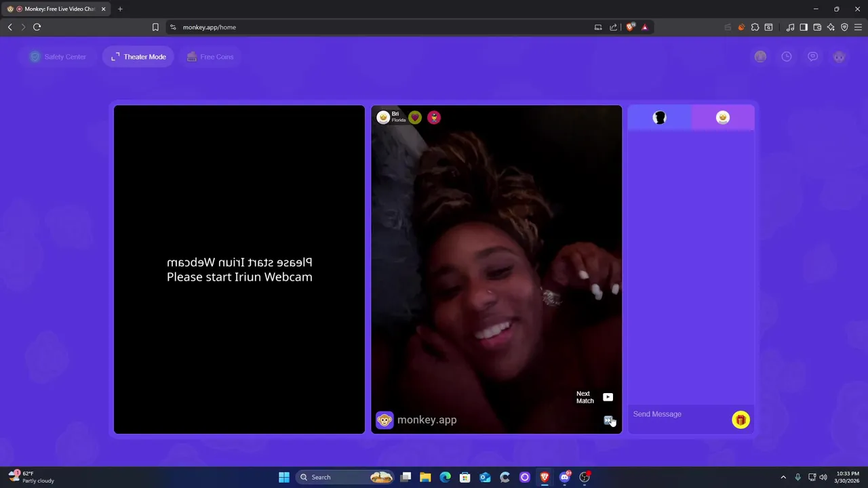Click the heart icon next to Bri
Viewport: 868px width, 488px height.
pos(415,117)
